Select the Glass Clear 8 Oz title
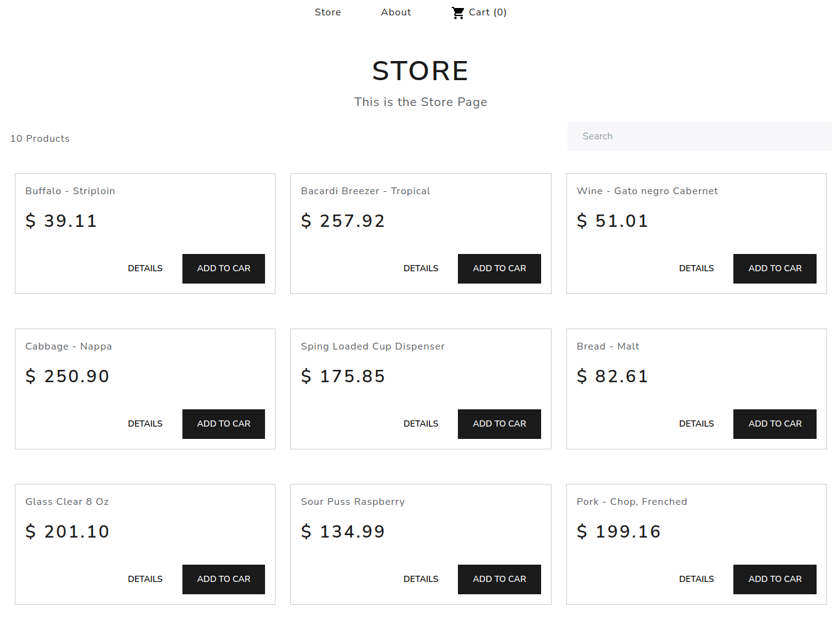 (67, 502)
